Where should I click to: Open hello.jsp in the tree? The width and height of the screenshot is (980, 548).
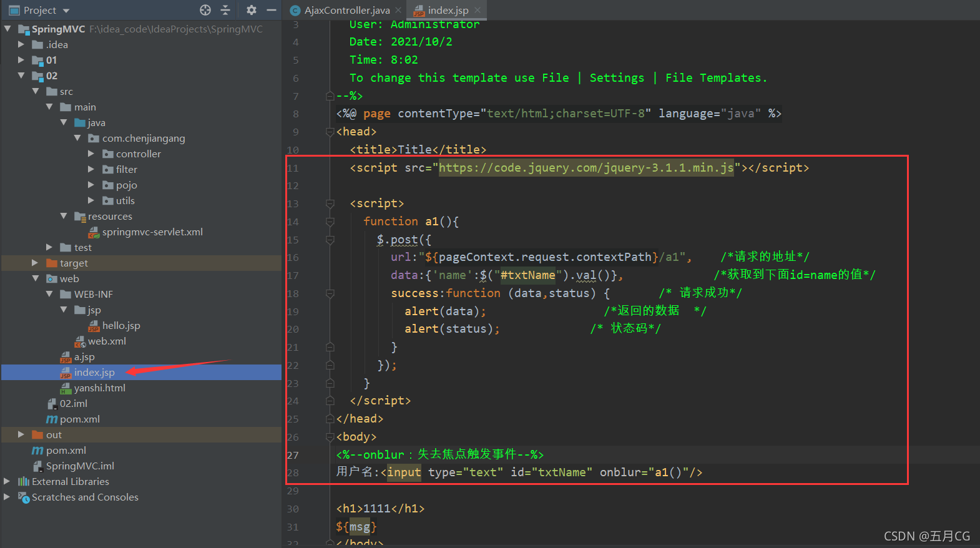(x=121, y=325)
